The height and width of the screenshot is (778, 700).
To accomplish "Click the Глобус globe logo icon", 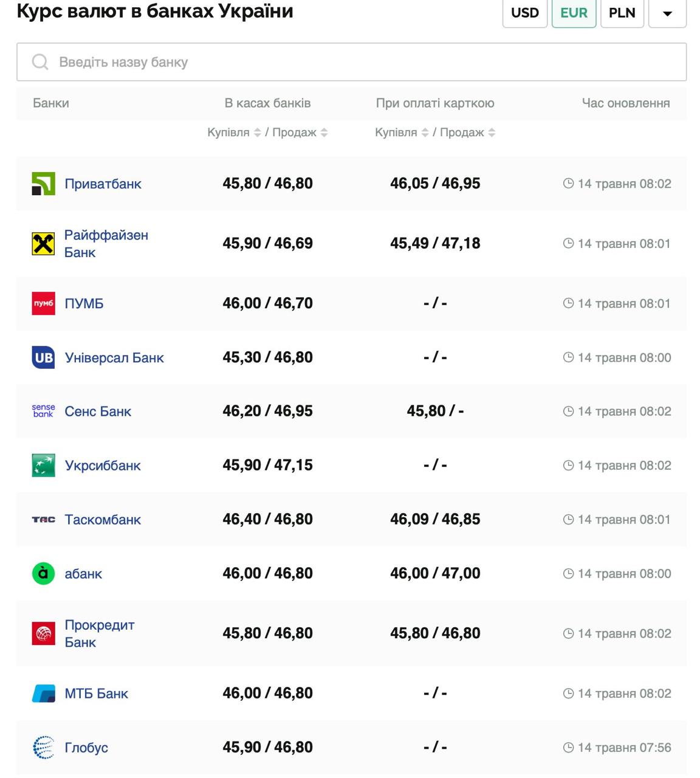I will tap(43, 748).
